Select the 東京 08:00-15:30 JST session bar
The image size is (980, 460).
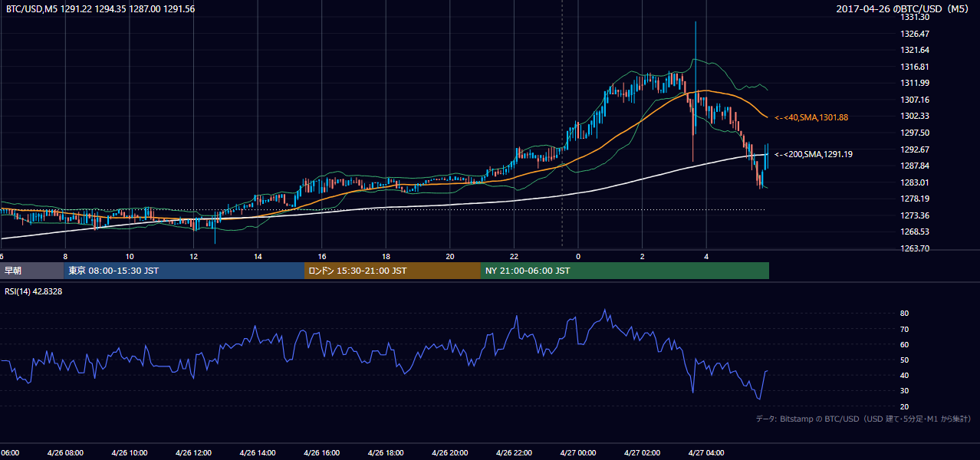click(x=185, y=271)
